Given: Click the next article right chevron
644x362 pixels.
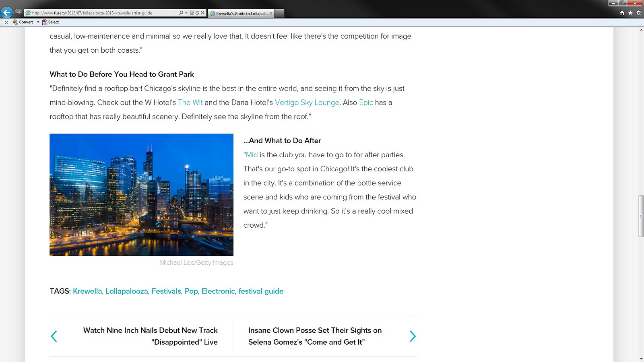Looking at the screenshot, I should [x=412, y=336].
